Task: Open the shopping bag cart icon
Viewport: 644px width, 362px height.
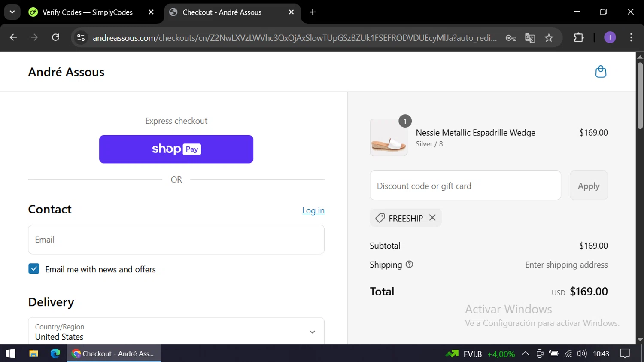Action: (x=601, y=71)
